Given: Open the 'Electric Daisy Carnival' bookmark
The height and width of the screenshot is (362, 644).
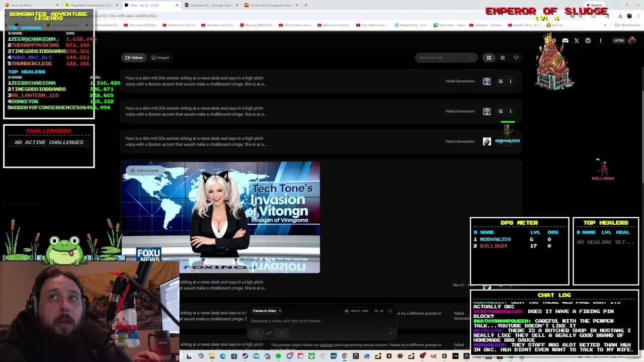Looking at the screenshot, I should coord(296,25).
